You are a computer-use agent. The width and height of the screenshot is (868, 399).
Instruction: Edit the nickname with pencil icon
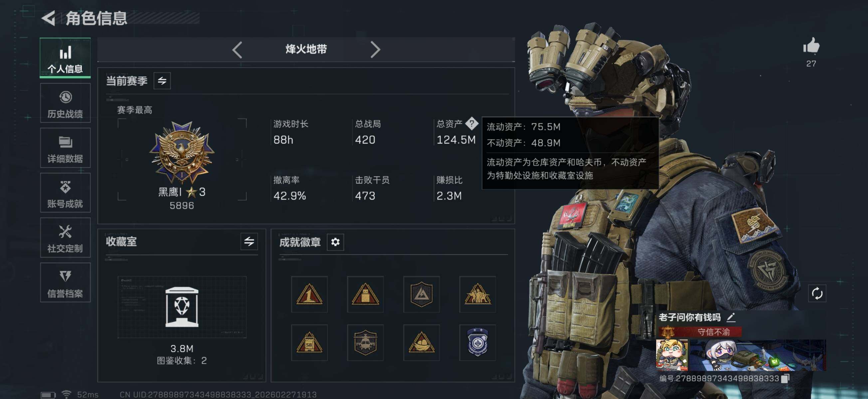pos(731,317)
